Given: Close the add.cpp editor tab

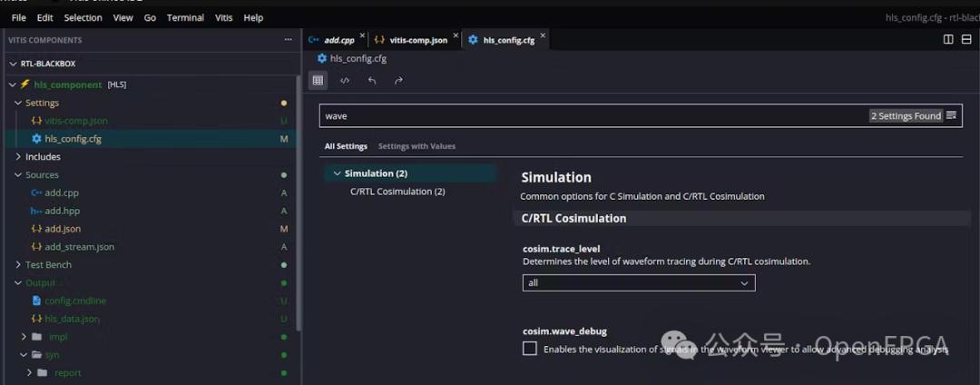Looking at the screenshot, I should 362,39.
